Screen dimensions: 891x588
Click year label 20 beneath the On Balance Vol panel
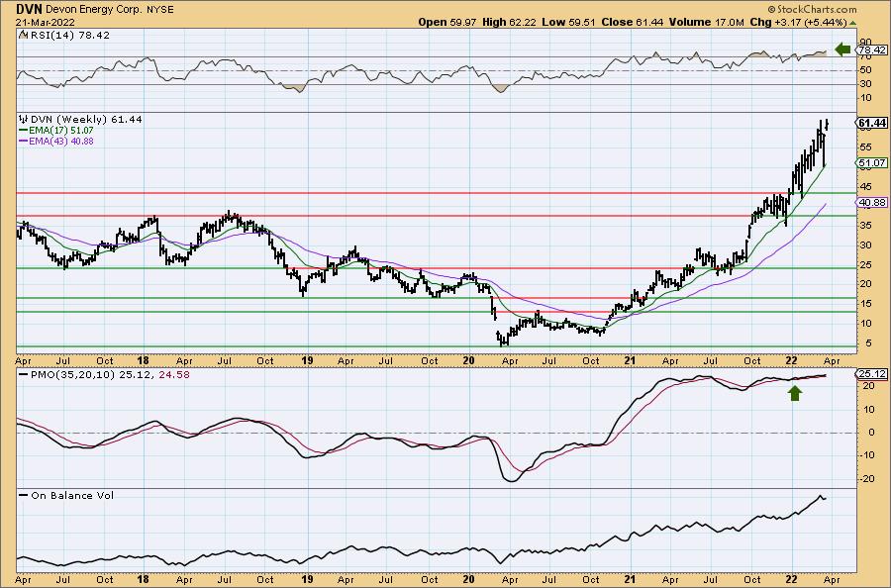coord(468,580)
